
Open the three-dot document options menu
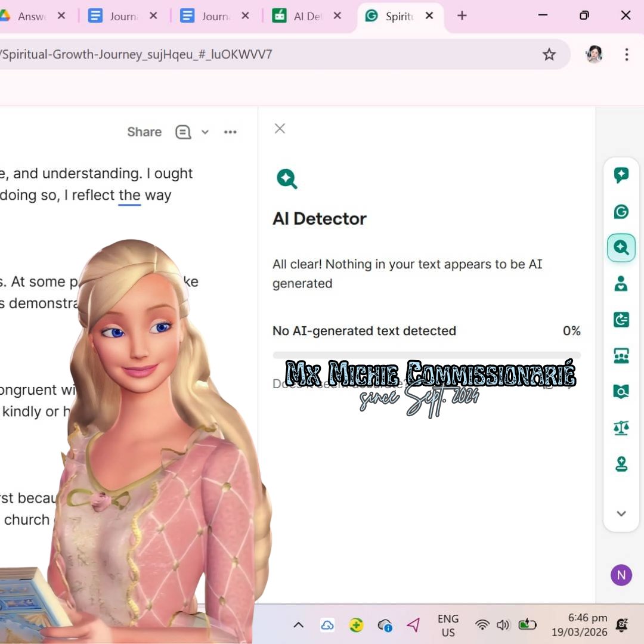pos(230,132)
